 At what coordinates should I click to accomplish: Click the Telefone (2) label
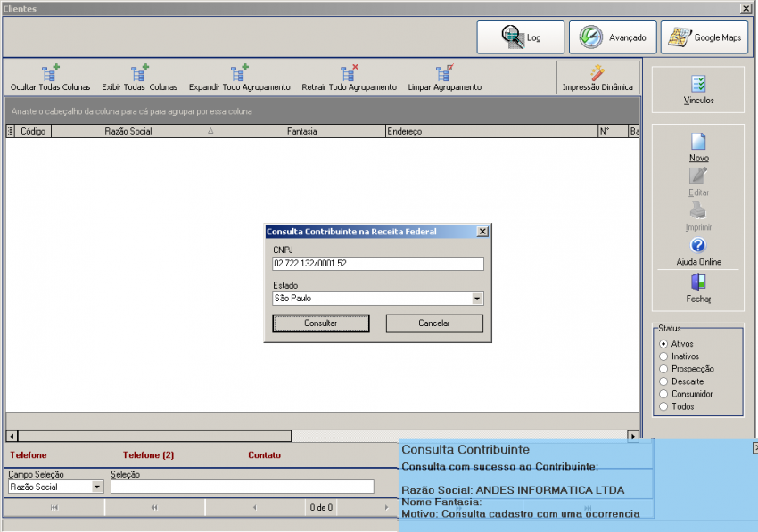[x=148, y=455]
